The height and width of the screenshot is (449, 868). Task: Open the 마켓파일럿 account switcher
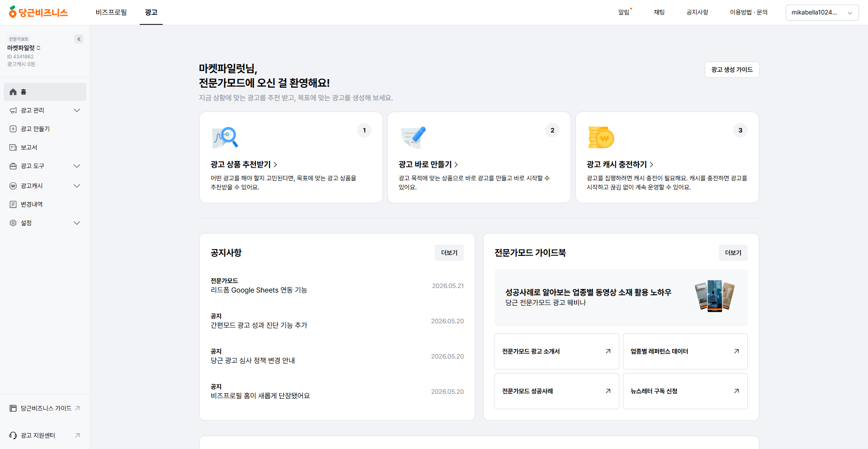click(x=24, y=48)
